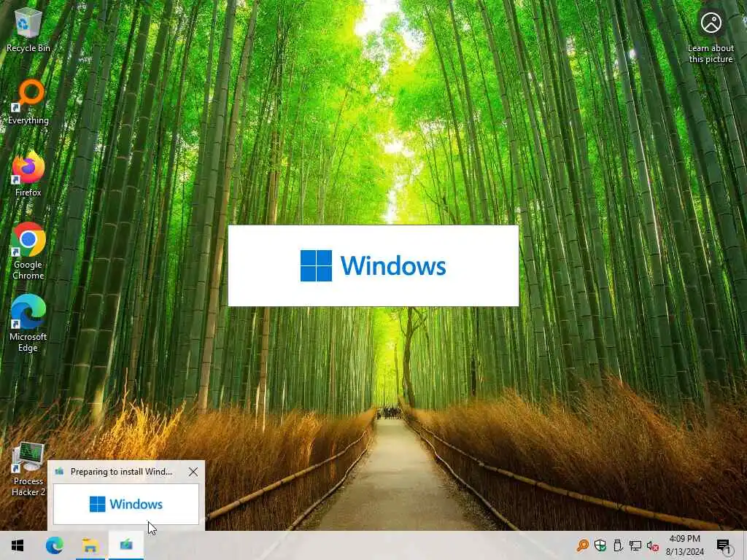Select the Microsoft Edge desktop shortcut
This screenshot has width=747, height=560.
click(x=28, y=323)
